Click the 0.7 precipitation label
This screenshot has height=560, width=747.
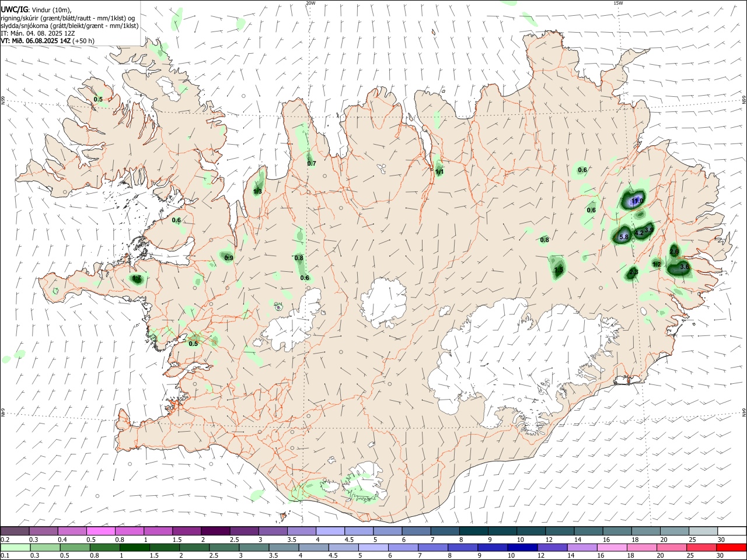[x=312, y=163]
